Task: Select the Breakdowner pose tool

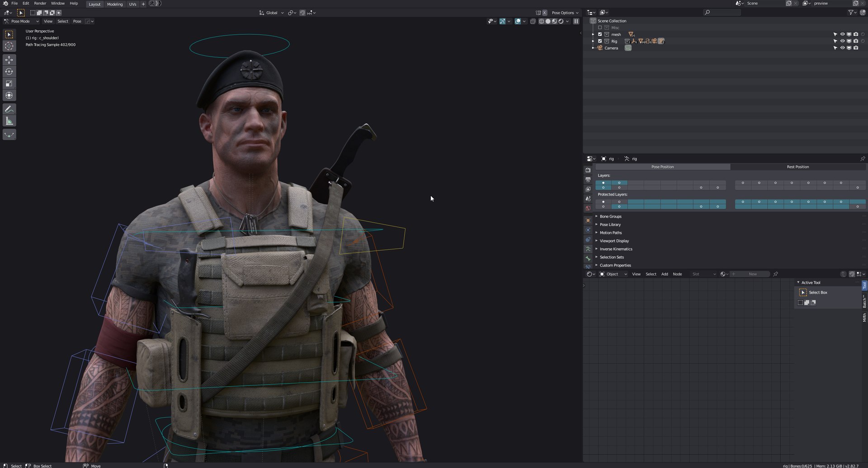Action: click(9, 135)
